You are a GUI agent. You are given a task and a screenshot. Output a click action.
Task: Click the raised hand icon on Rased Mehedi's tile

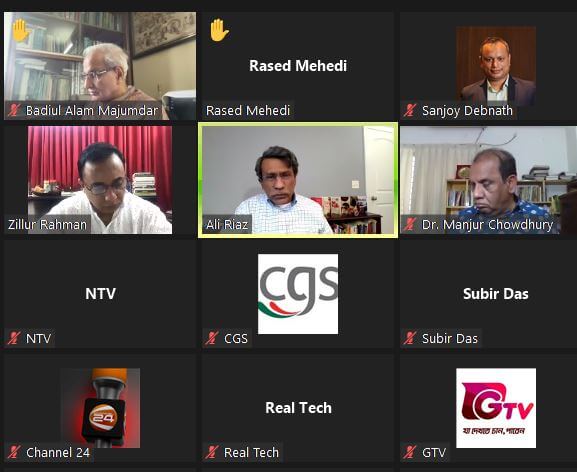coord(219,30)
